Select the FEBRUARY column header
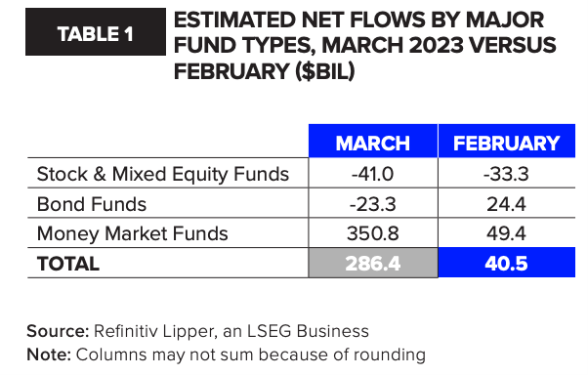588x375 pixels. click(x=507, y=142)
